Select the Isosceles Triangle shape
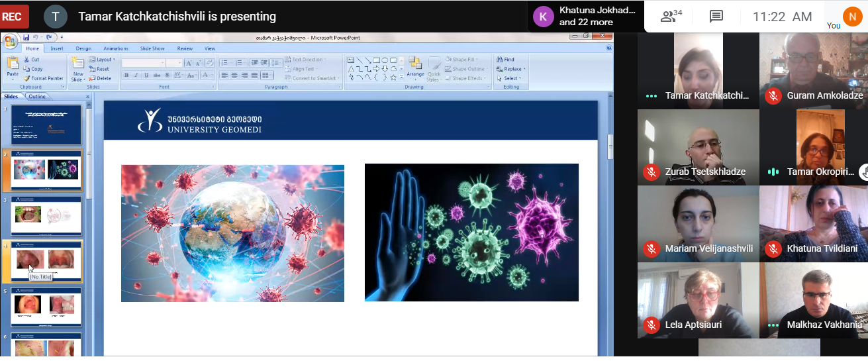Screen dimensions: 868x363 point(351,69)
